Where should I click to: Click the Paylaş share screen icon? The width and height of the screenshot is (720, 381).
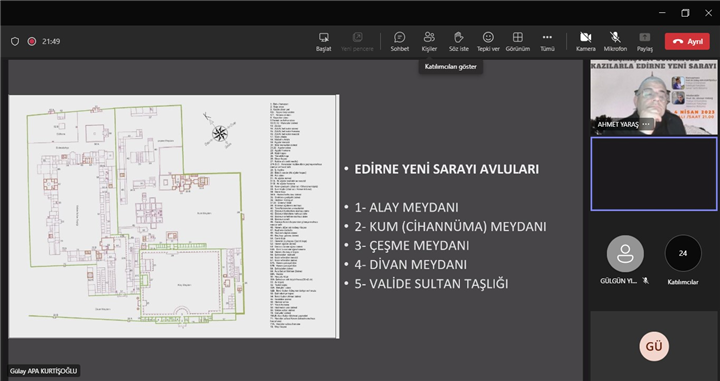coord(644,41)
